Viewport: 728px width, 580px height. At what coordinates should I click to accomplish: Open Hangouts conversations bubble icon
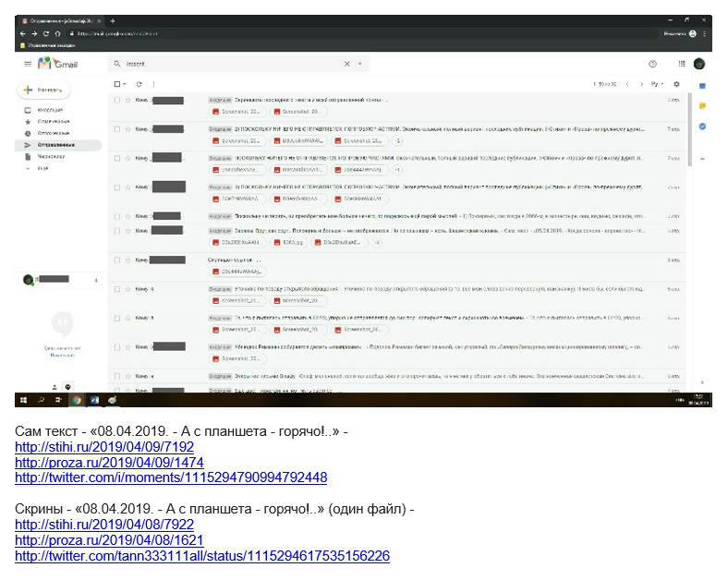coord(67,386)
